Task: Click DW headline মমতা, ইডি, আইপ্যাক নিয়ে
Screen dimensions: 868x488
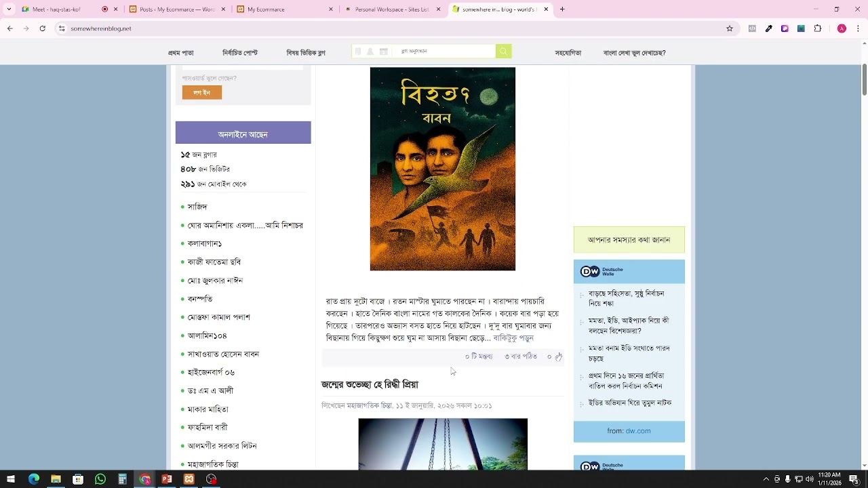Action: [629, 326]
